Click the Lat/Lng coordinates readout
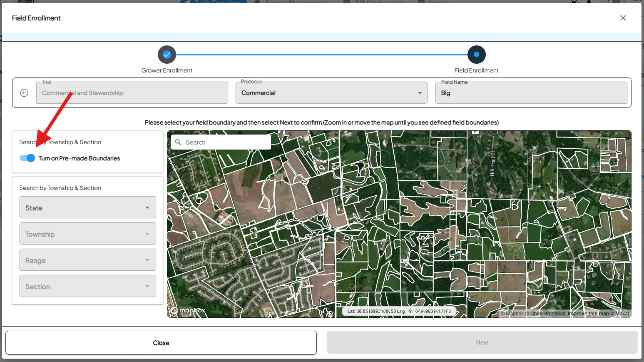Viewport: 644px width, 362px height. coord(399,311)
